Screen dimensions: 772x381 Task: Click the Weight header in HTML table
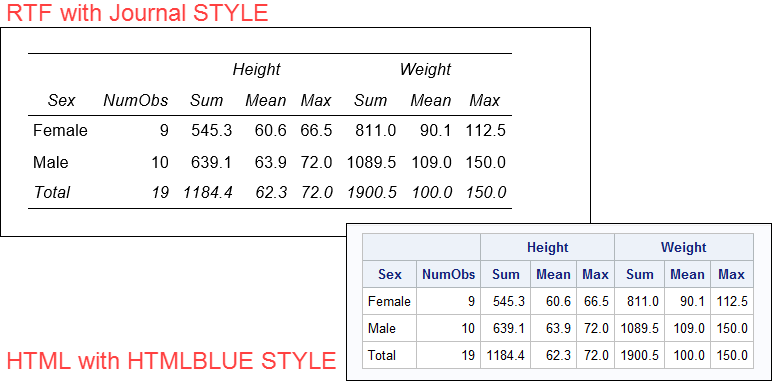[684, 247]
